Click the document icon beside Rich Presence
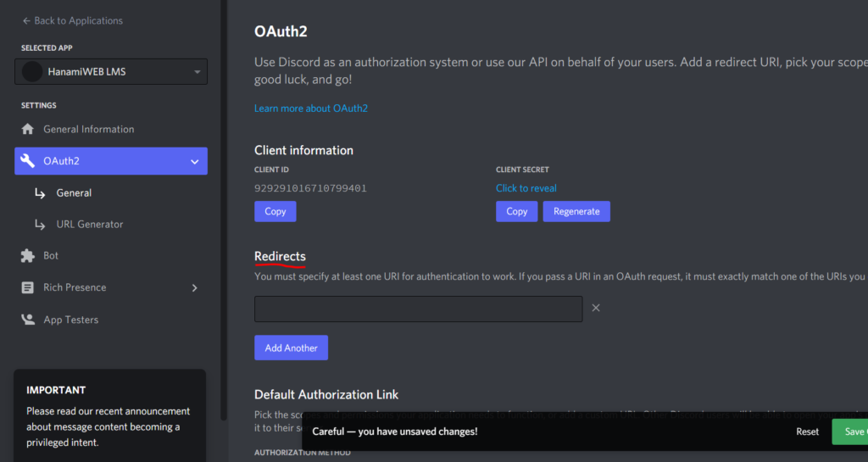 pos(28,287)
